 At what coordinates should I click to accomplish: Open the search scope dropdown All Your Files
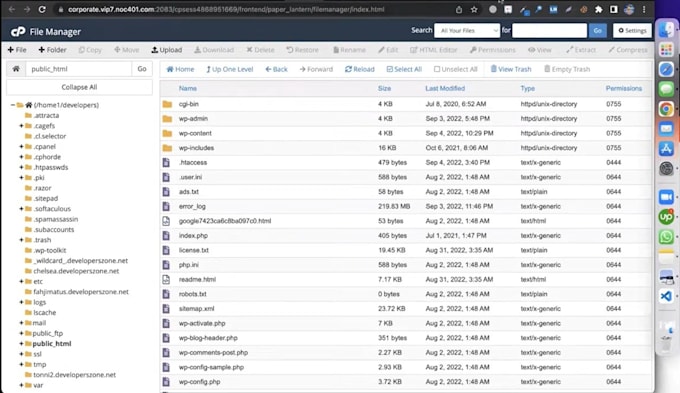[467, 30]
